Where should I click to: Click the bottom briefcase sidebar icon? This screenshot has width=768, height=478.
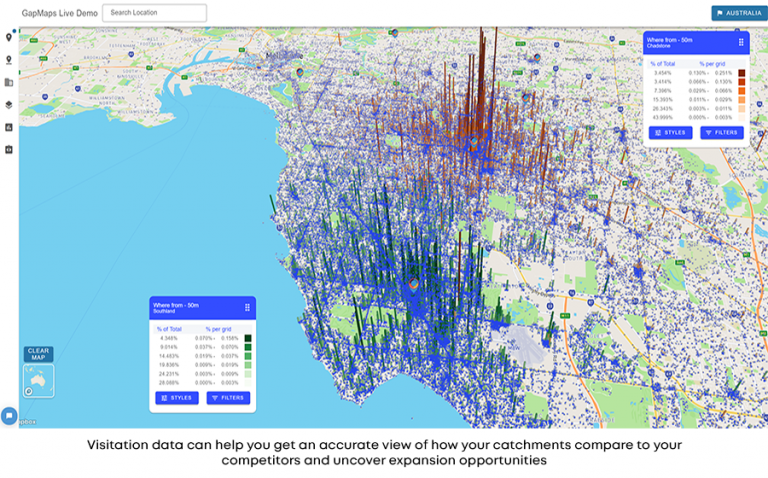click(x=9, y=149)
